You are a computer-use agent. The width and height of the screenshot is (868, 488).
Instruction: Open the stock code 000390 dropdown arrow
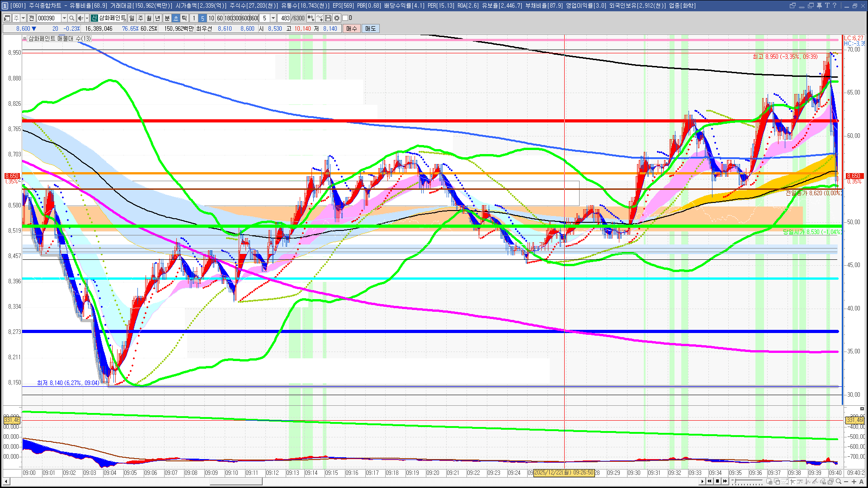point(64,18)
